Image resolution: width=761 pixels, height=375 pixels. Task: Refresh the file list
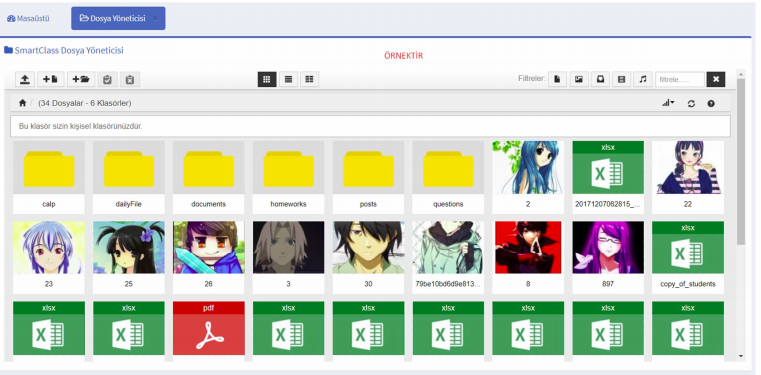(691, 103)
